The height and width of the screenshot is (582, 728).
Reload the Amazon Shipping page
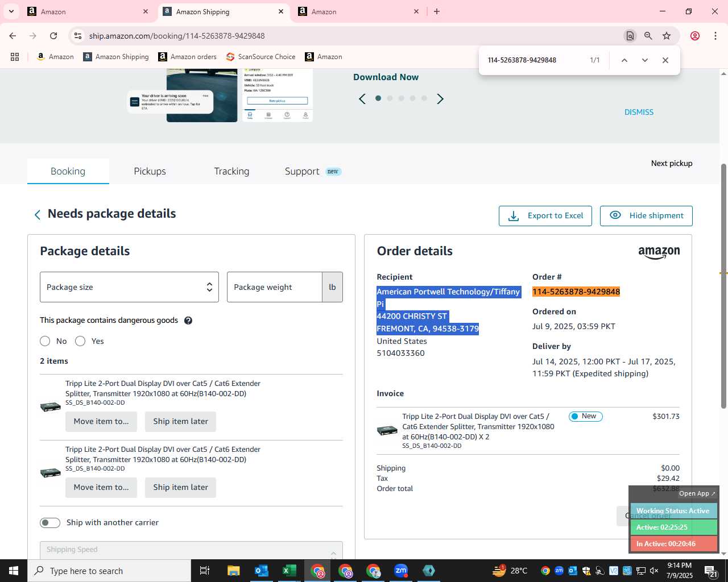click(53, 36)
